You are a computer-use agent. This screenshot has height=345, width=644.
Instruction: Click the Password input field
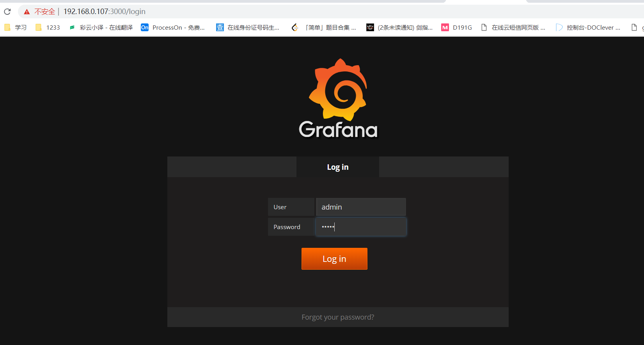[361, 227]
